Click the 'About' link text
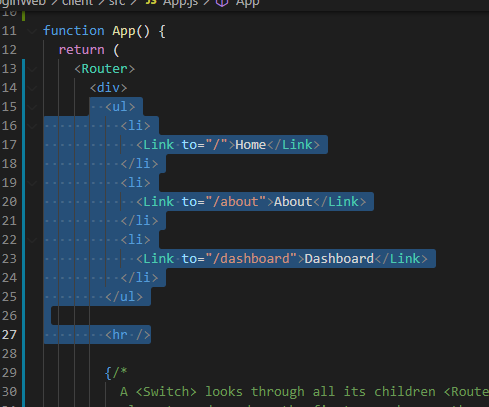Image resolution: width=489 pixels, height=407 pixels. pos(293,202)
